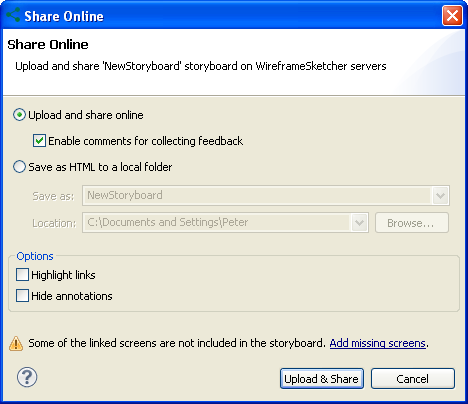Viewport: 468px width, 404px height.
Task: Follow the Add missing screens link
Action: [378, 343]
